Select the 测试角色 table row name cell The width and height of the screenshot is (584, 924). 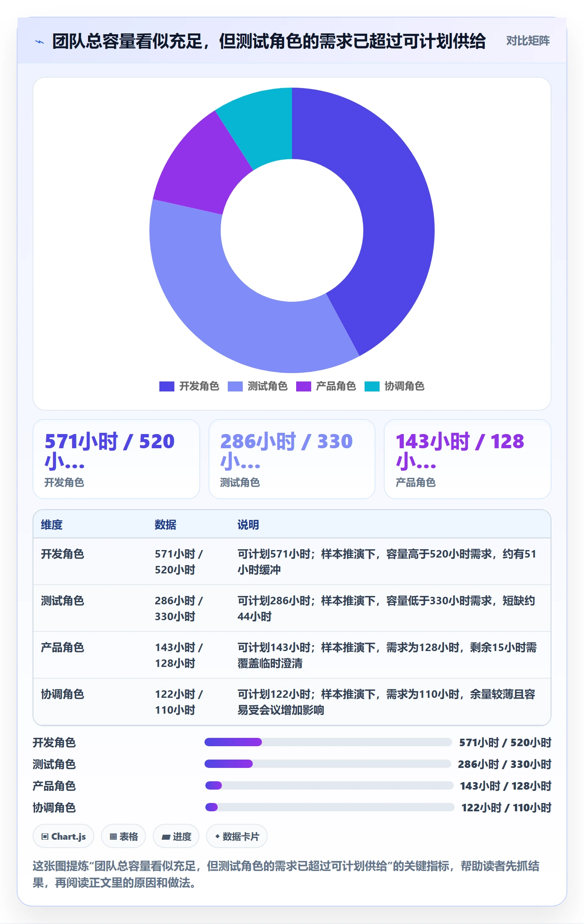[63, 601]
